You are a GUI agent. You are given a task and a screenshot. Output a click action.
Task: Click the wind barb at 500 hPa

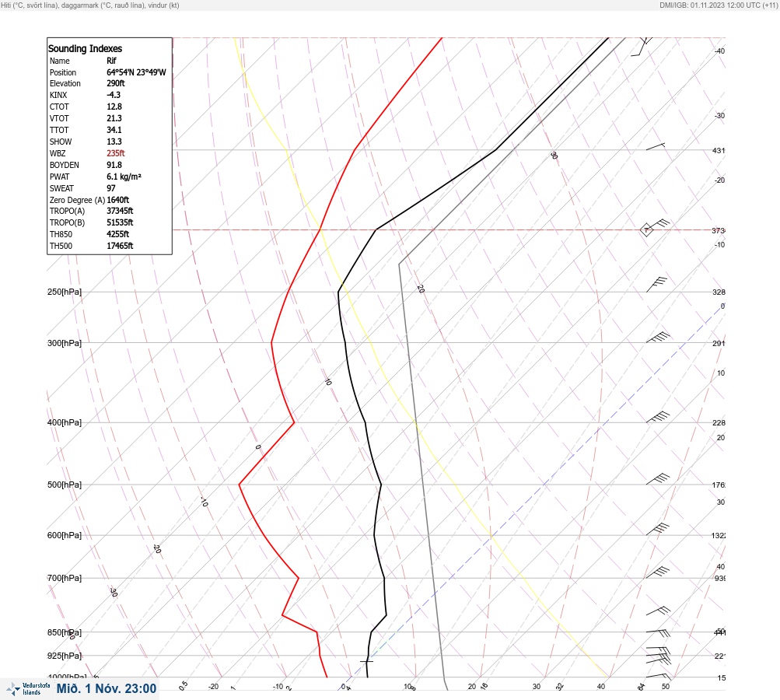tap(658, 479)
